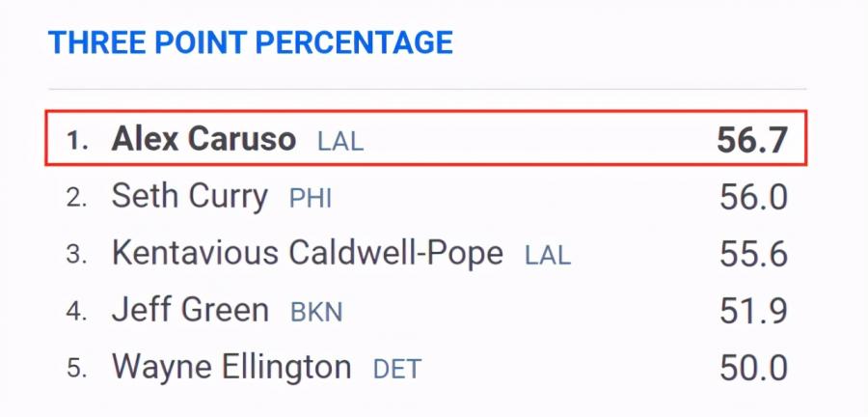Image resolution: width=868 pixels, height=417 pixels.
Task: Select Alex Caruso player name
Action: click(203, 138)
